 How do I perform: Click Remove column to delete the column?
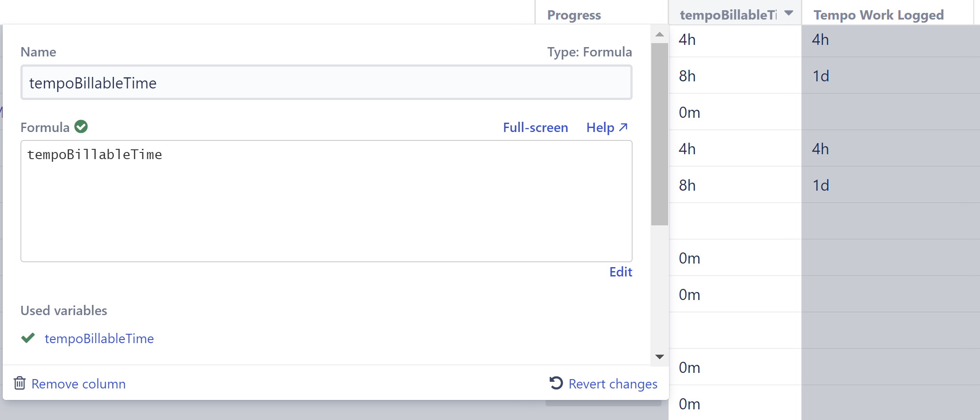point(78,384)
